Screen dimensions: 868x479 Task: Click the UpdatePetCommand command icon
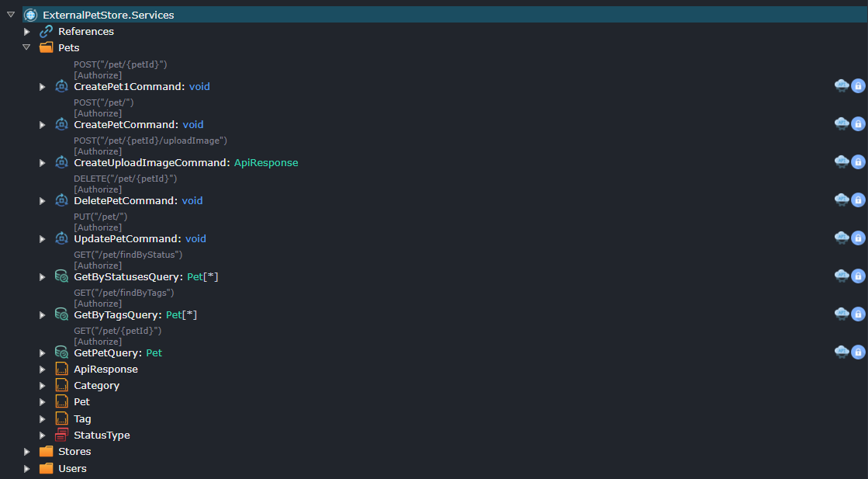(x=61, y=238)
